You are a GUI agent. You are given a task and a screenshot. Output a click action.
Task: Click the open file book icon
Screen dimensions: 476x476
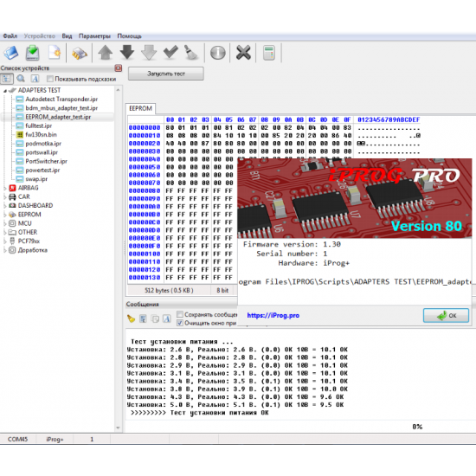[11, 53]
